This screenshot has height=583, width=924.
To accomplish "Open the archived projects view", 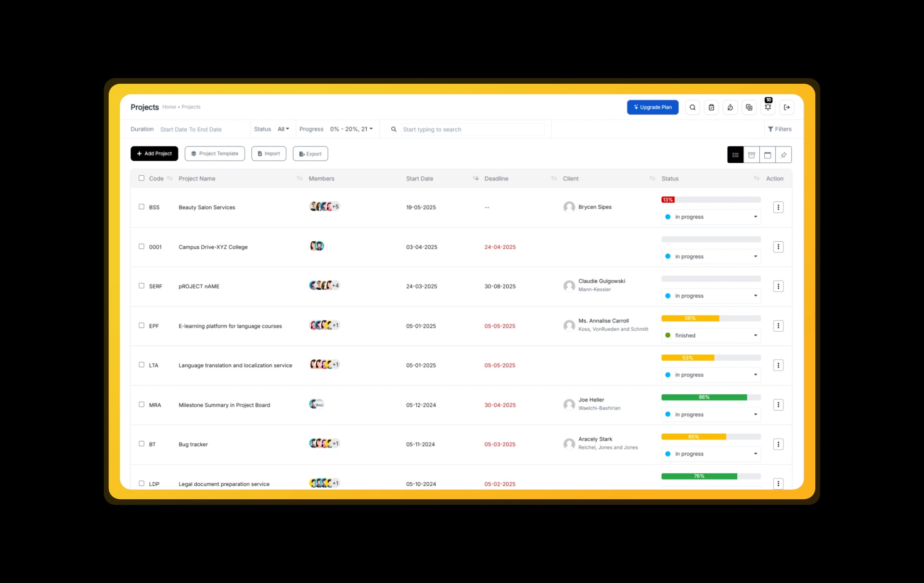I will 751,155.
